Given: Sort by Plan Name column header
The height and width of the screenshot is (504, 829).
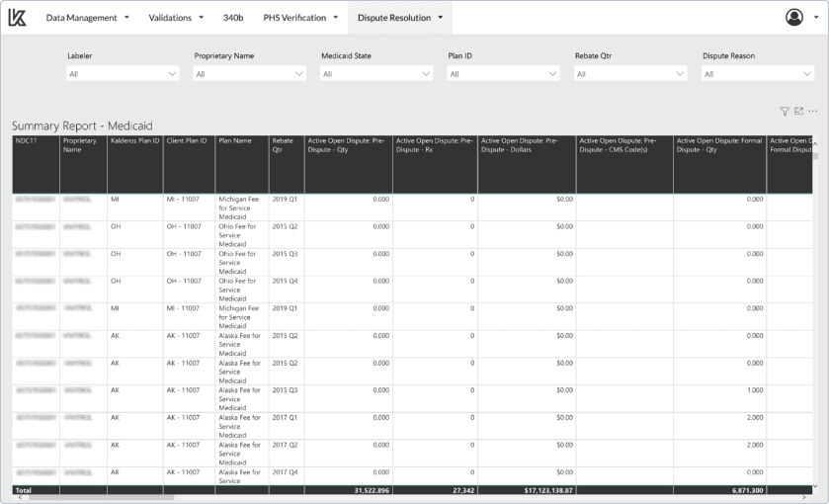Looking at the screenshot, I should [x=242, y=164].
